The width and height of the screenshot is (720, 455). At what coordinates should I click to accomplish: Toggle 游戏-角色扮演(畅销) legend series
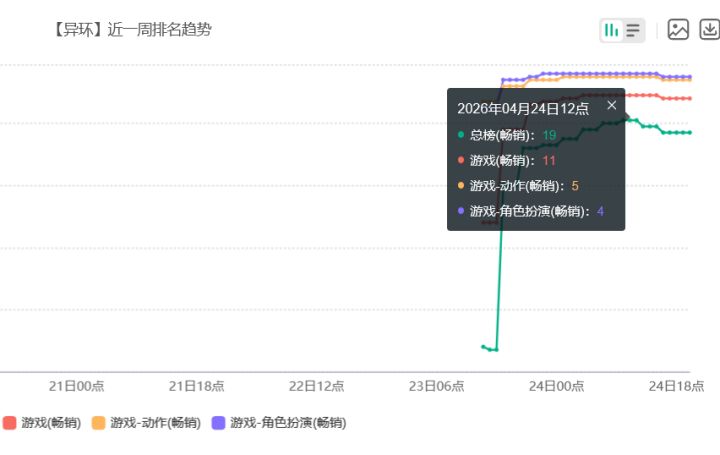(279, 422)
